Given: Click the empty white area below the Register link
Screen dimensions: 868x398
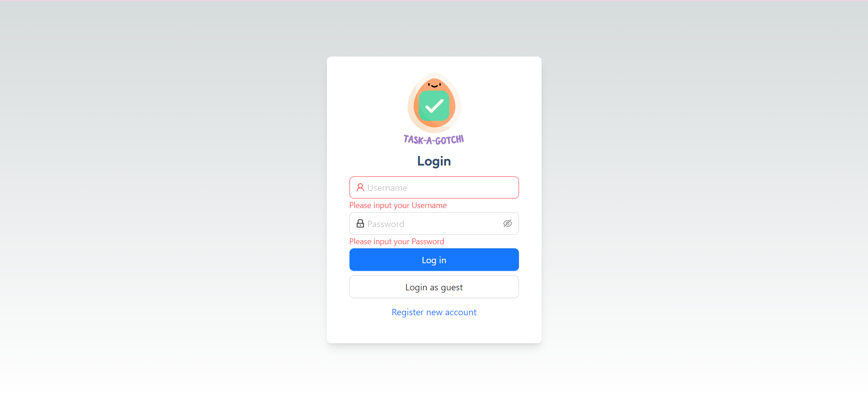Looking at the screenshot, I should [434, 331].
